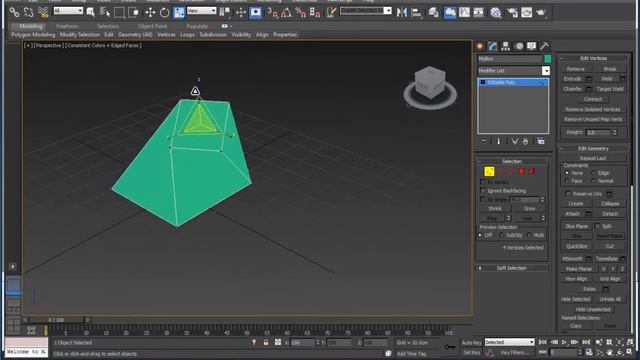Viewport: 640px width, 360px height.
Task: Toggle the Angle Snap icon
Action: click(x=287, y=12)
